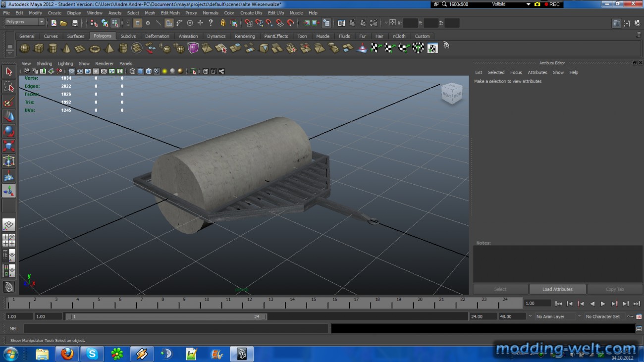Choose the Move tool in toolbox
The width and height of the screenshot is (644, 362).
pyautogui.click(x=8, y=116)
